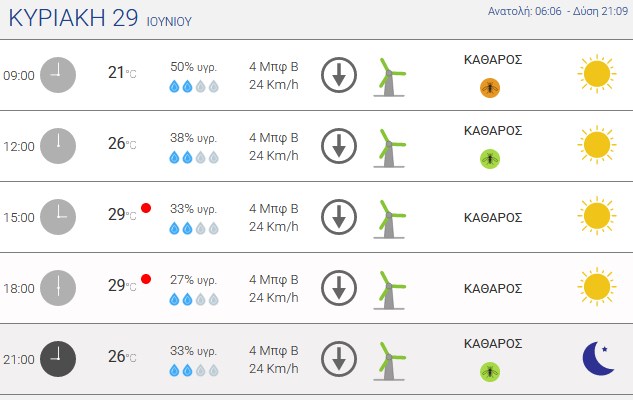Click the red dot next to 29°C at 15:00
The height and width of the screenshot is (400, 633).
tap(146, 208)
